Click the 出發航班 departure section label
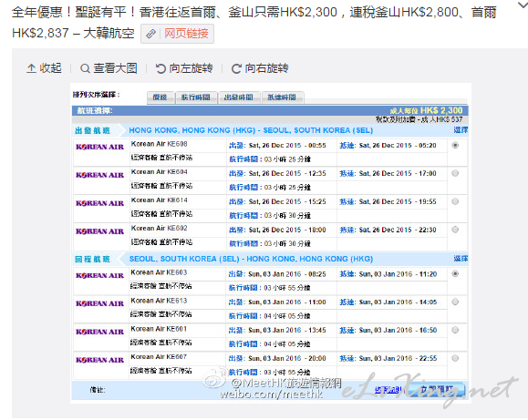The width and height of the screenshot is (528, 420). pos(93,130)
